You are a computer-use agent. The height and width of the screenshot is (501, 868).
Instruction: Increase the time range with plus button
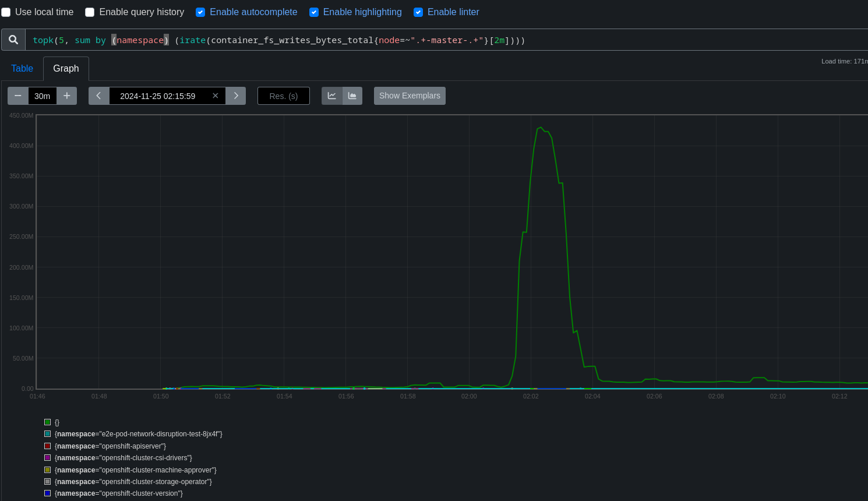point(67,96)
